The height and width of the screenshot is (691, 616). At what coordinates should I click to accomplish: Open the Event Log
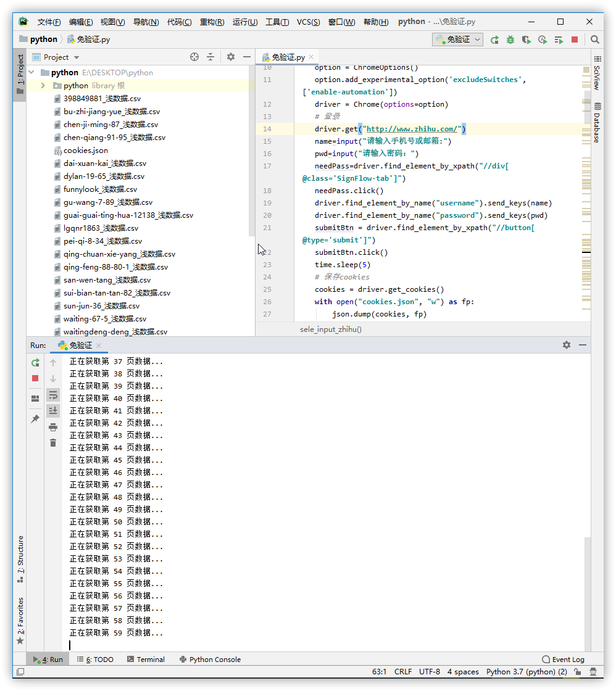pos(563,660)
